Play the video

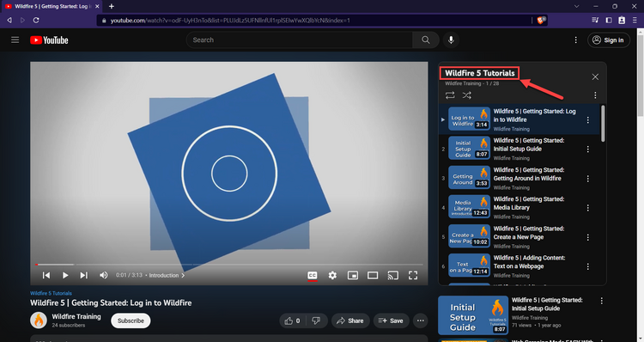[x=65, y=275]
